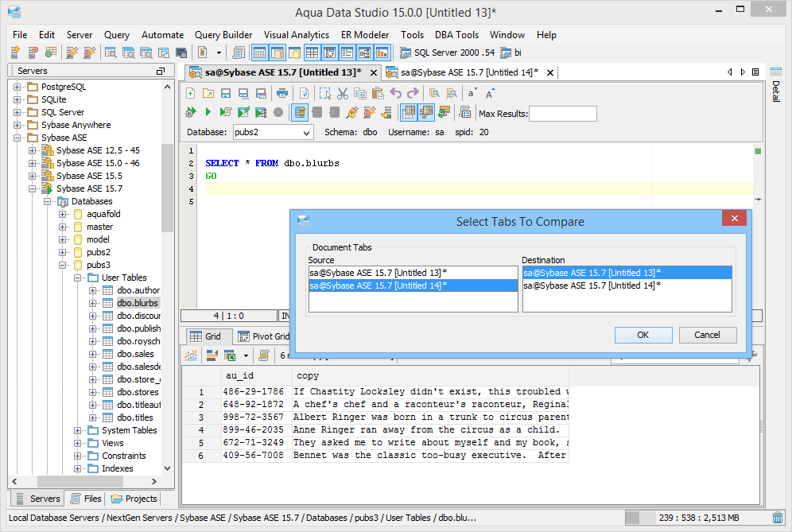Screen dimensions: 792x532
Task: Click the grey Stop execution icon
Action: coord(278,112)
